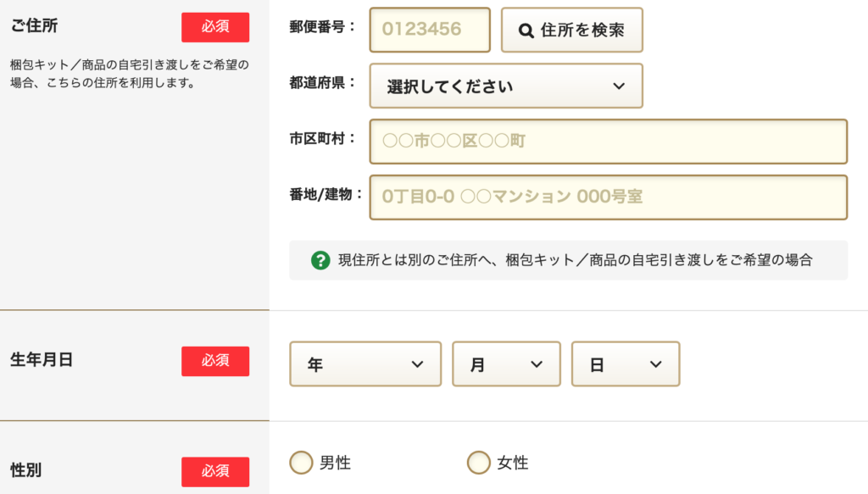
Task: Focus the 市区町村 input field
Action: coord(609,142)
